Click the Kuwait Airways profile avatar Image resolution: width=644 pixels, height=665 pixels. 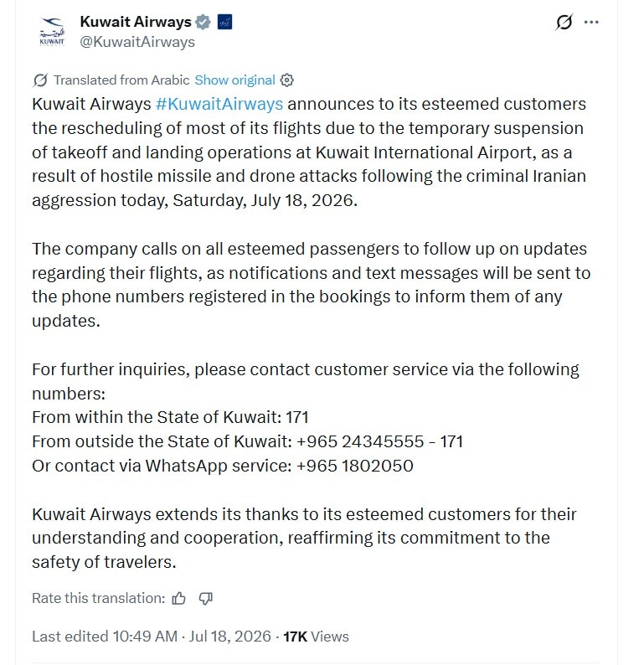point(52,32)
